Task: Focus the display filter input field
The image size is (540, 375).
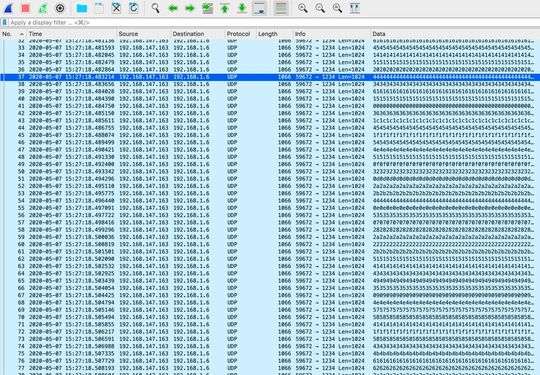Action: (274, 22)
